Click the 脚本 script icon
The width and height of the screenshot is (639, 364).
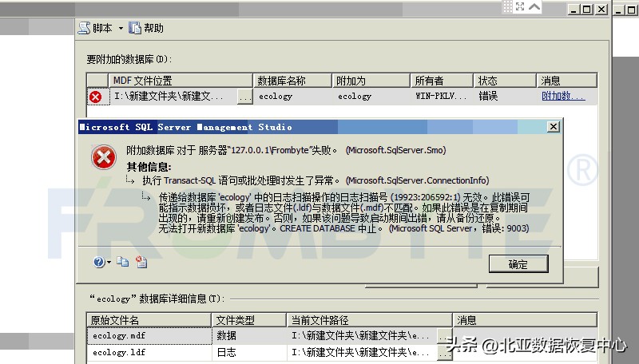(84, 28)
